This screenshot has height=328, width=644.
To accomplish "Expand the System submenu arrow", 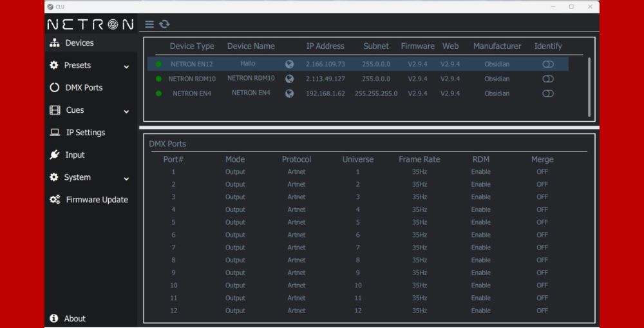I will click(x=126, y=178).
